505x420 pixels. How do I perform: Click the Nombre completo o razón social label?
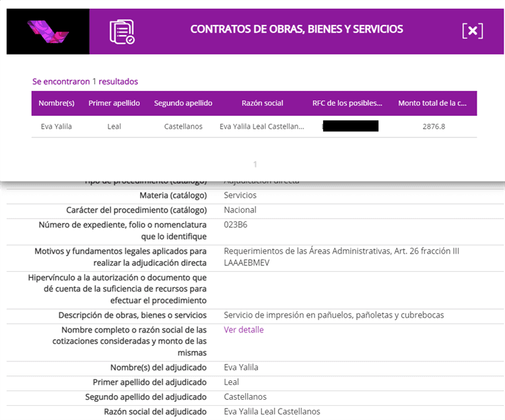pos(129,341)
